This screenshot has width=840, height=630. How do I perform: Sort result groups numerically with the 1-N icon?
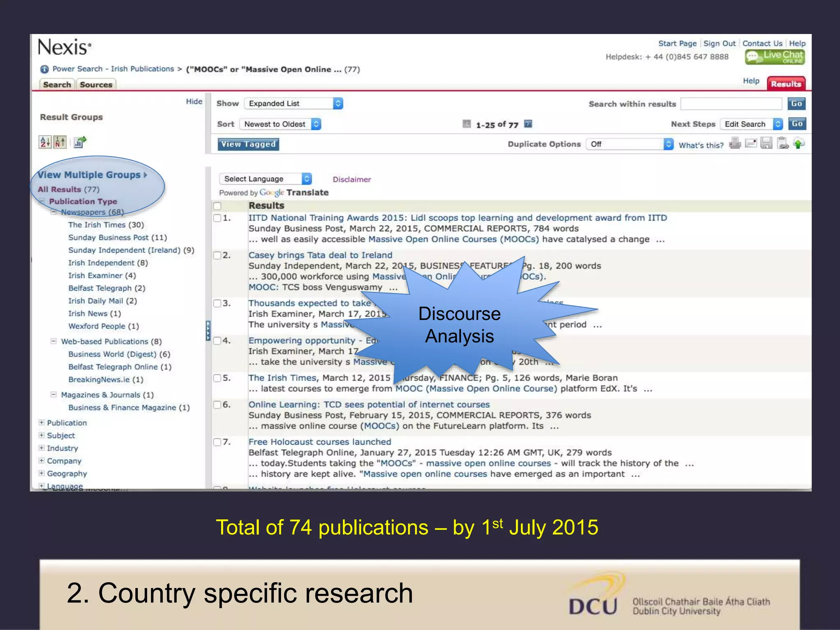point(60,142)
